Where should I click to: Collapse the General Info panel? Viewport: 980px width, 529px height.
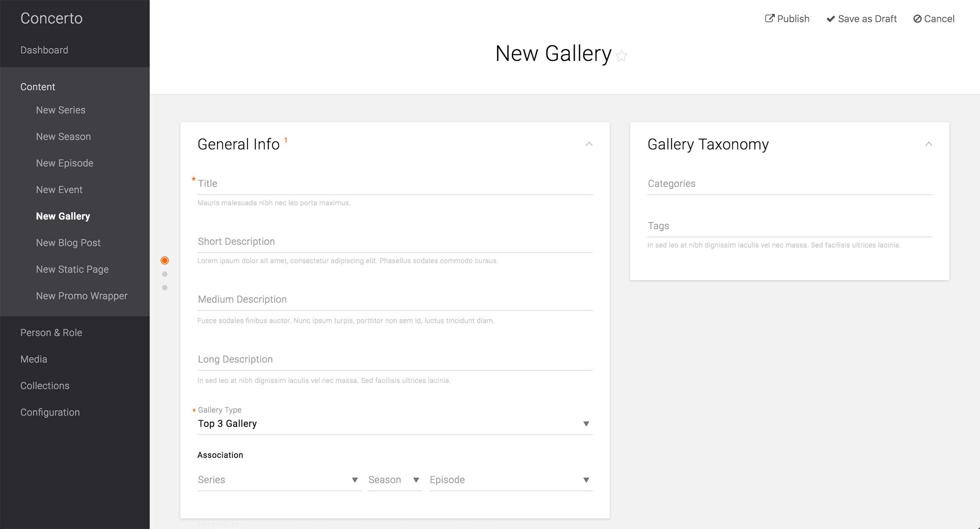tap(589, 144)
